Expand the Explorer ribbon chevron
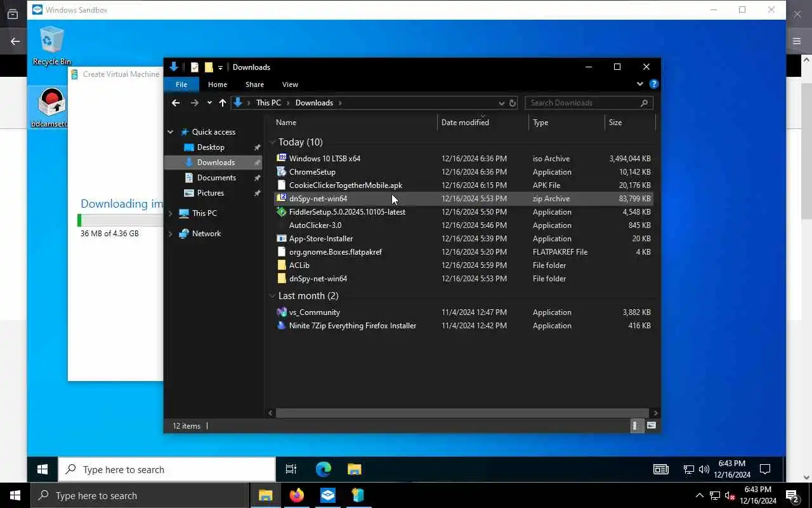 click(x=639, y=84)
